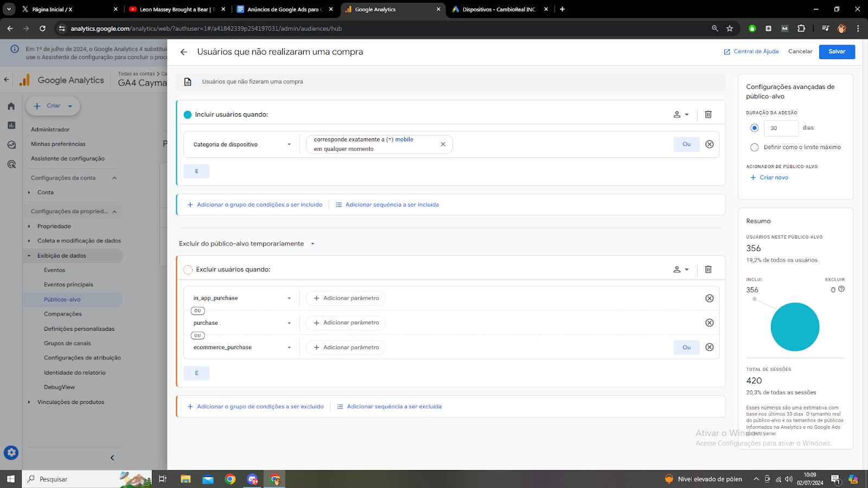Click 'Adicionar o grupo de condições a ser excluído'

coord(255,407)
